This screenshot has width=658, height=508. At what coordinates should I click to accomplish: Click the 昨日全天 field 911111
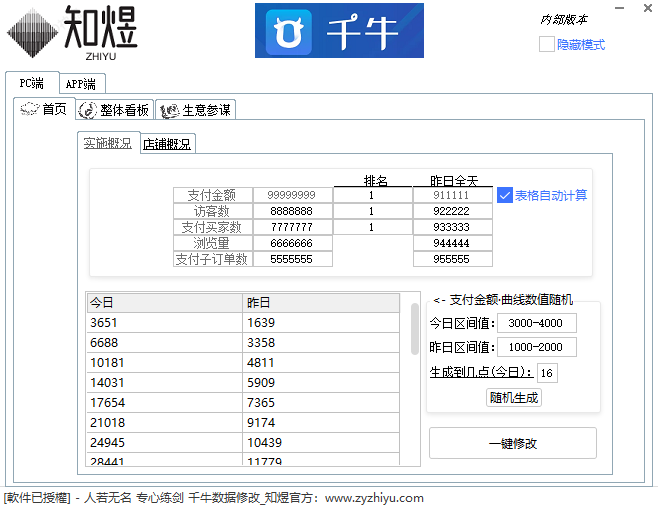(x=452, y=195)
